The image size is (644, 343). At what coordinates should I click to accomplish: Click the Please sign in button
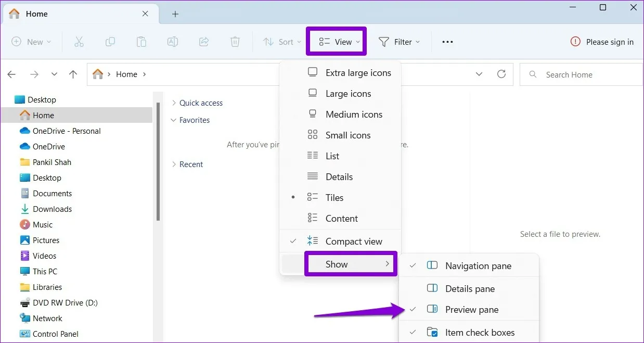[x=602, y=42]
